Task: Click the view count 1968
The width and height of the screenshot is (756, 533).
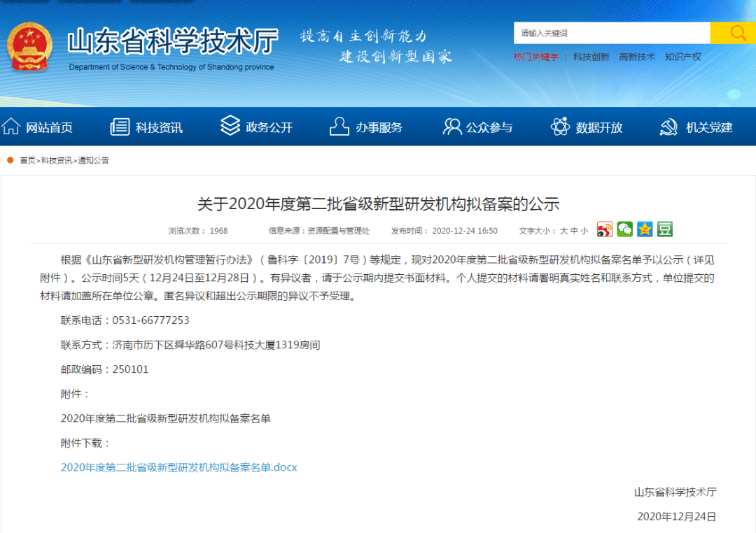Action: tap(218, 231)
